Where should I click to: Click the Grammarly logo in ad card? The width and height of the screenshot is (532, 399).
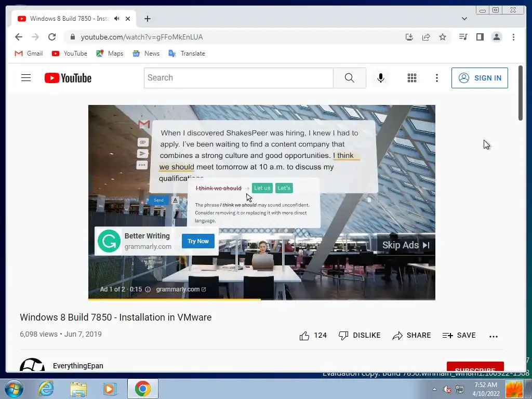(109, 241)
